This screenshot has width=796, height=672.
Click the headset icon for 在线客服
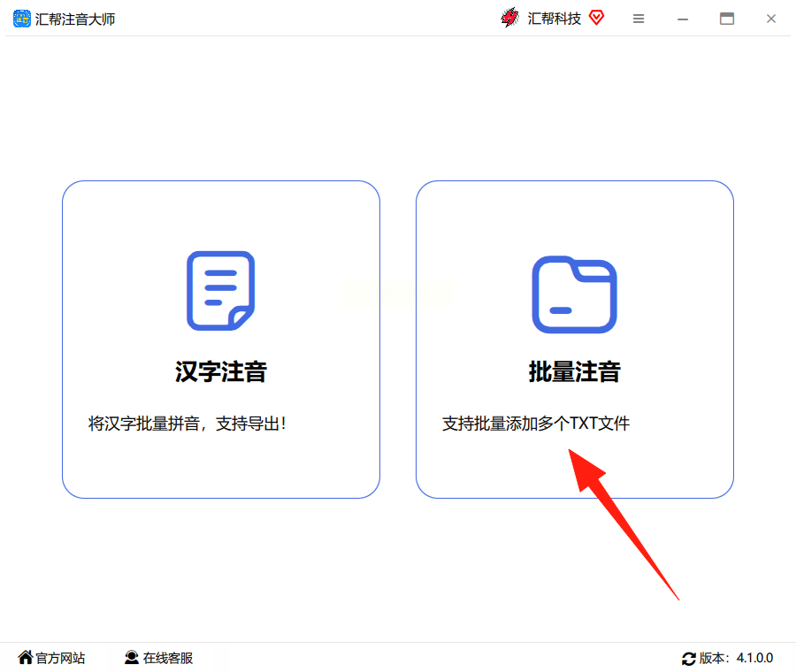[x=132, y=657]
